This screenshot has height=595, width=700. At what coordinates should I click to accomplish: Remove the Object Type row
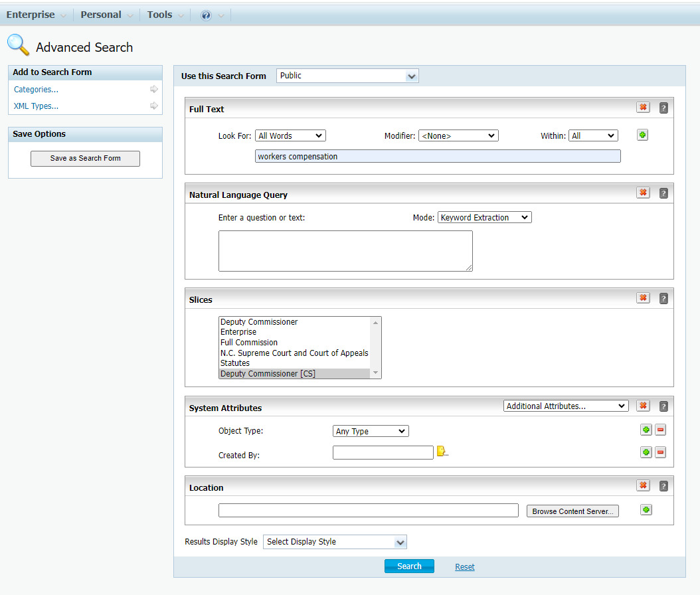pyautogui.click(x=660, y=430)
